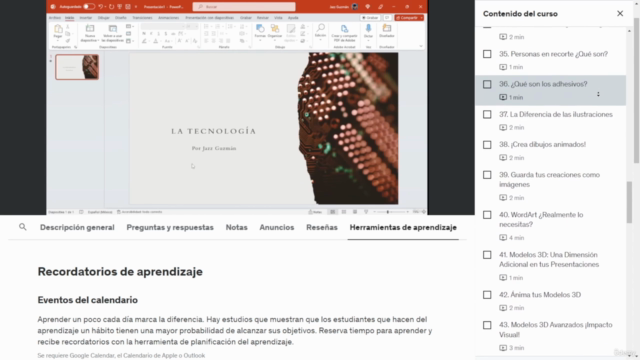This screenshot has height=360, width=640.
Task: Switch to the Insertar ribbon tab
Action: pos(86,18)
